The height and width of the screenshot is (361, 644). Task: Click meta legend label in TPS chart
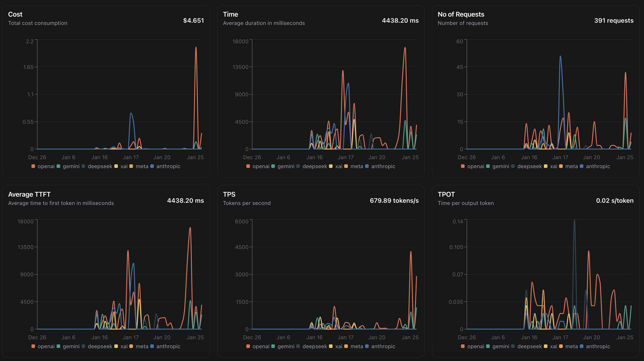click(x=357, y=346)
